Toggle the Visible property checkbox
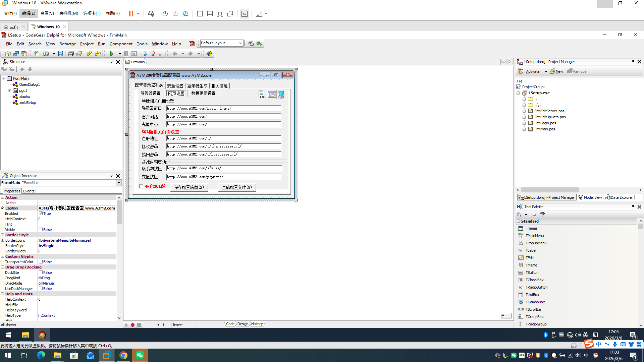Screen dimensions: 644x362 point(41,230)
